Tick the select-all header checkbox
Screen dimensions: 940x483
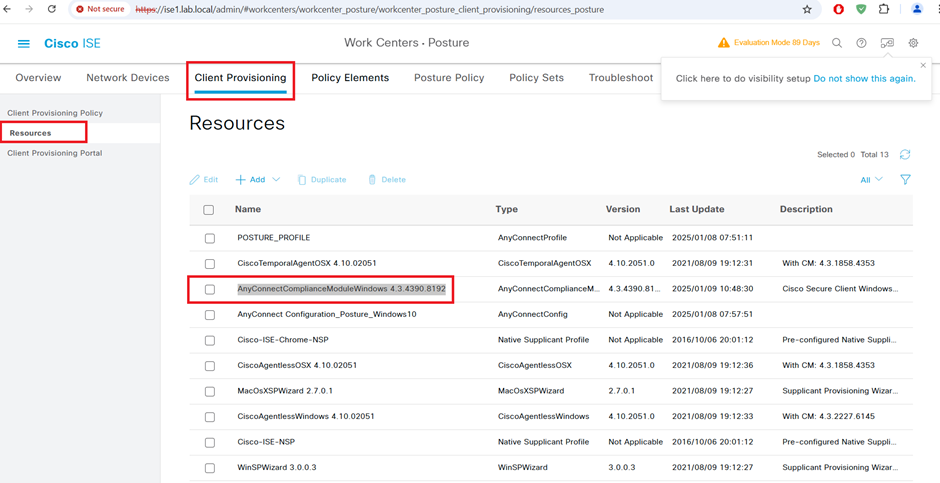209,210
